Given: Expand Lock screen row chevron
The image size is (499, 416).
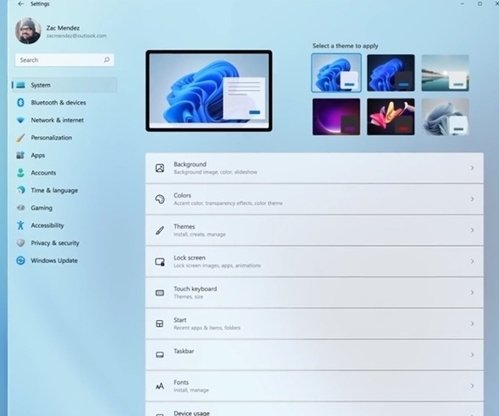Looking at the screenshot, I should point(472,261).
